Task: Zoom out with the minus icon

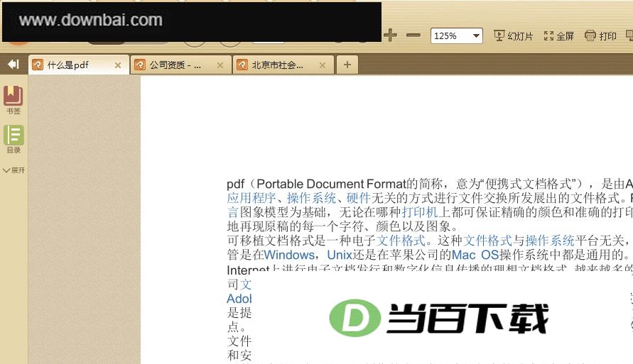Action: [x=413, y=35]
